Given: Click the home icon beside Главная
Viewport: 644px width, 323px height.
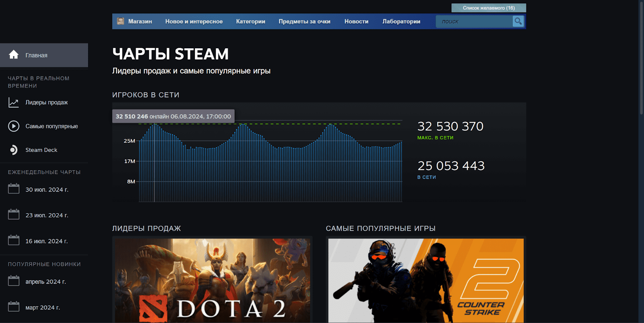Looking at the screenshot, I should click(x=14, y=55).
